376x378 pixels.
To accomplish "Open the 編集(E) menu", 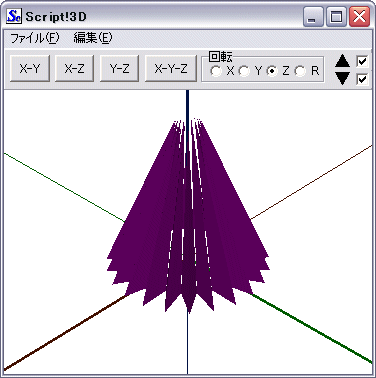I will tap(93, 38).
